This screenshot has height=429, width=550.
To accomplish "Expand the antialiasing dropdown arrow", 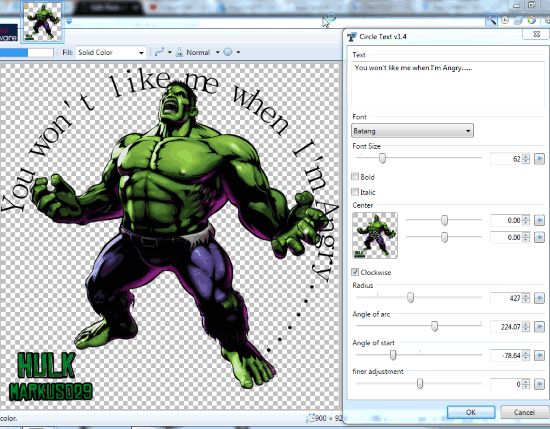I will [238, 52].
